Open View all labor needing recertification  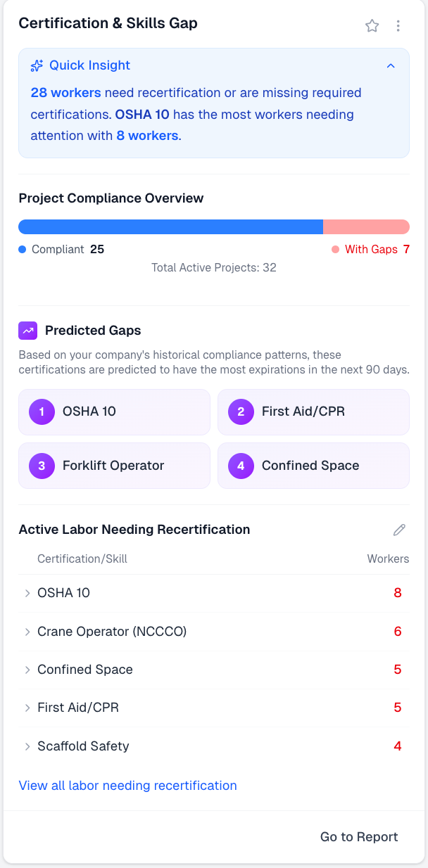pyautogui.click(x=127, y=786)
